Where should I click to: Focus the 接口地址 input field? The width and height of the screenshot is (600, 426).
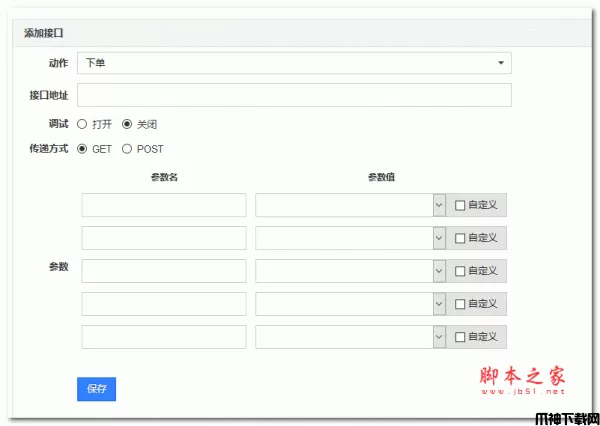point(294,95)
